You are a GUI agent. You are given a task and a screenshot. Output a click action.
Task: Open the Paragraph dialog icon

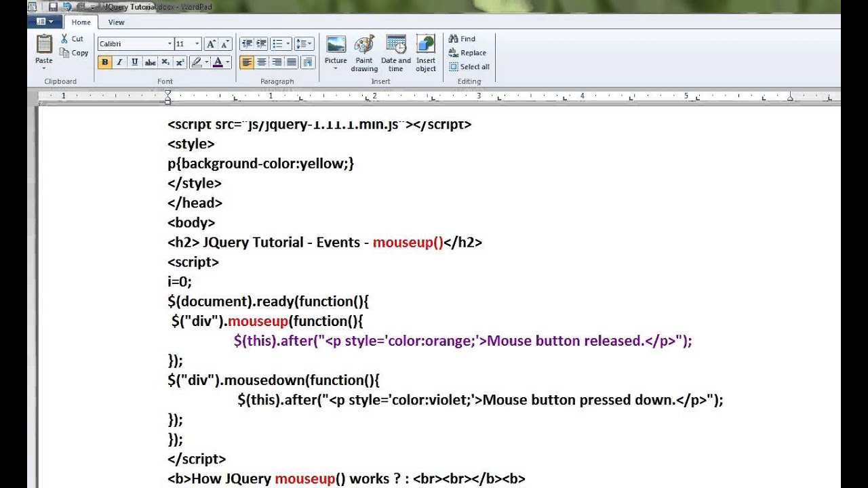pos(308,62)
